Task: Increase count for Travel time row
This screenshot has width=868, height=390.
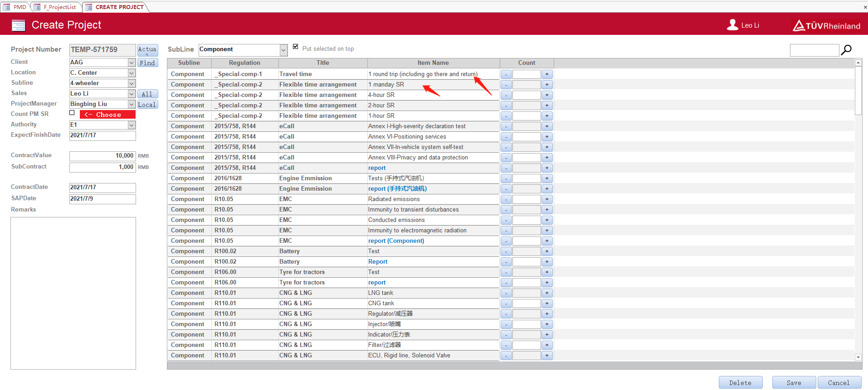Action: (547, 74)
